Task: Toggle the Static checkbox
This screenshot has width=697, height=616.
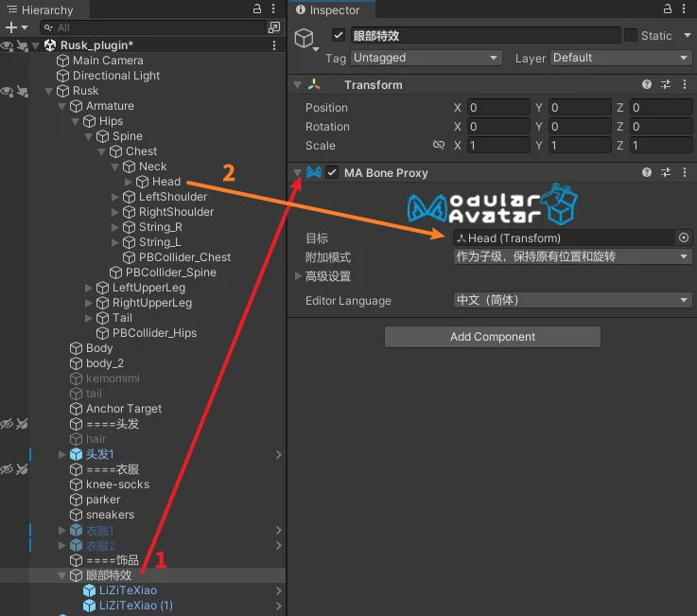Action: (631, 36)
